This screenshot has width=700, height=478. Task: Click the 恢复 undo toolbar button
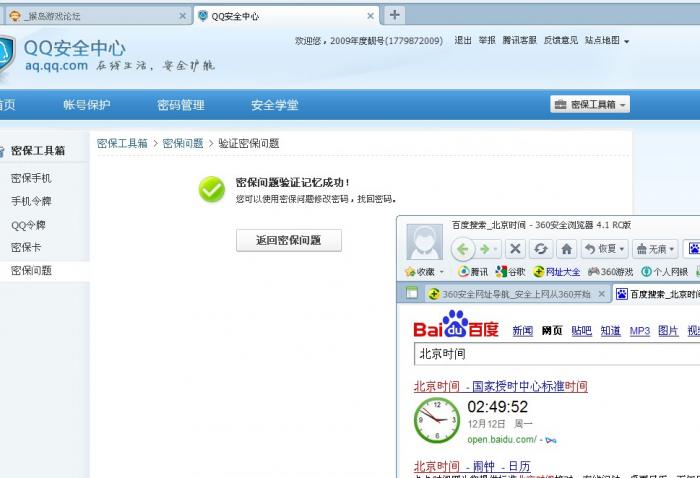(601, 249)
